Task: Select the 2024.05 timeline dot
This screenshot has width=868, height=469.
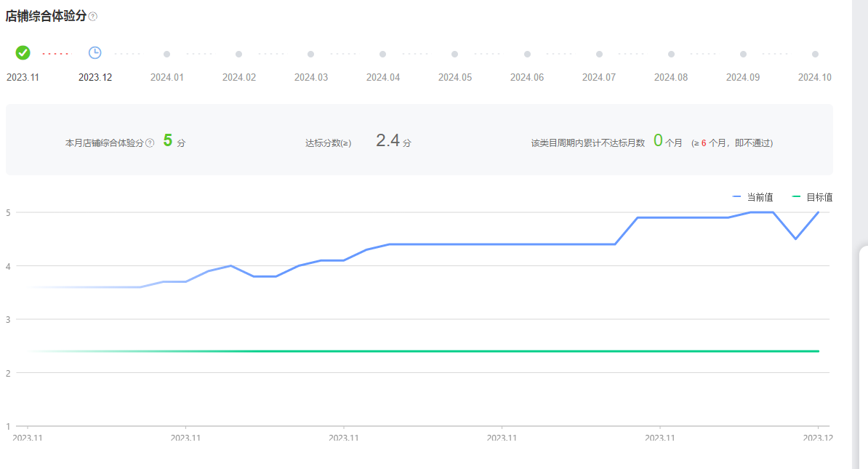Action: pyautogui.click(x=455, y=54)
